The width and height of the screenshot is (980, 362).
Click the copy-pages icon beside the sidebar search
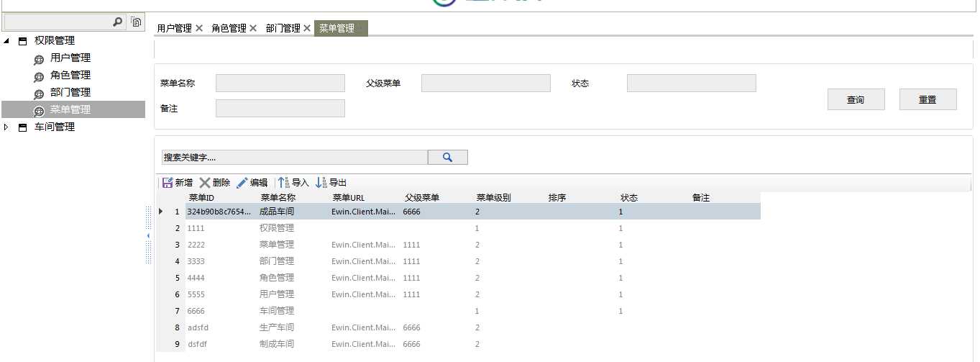click(x=136, y=22)
